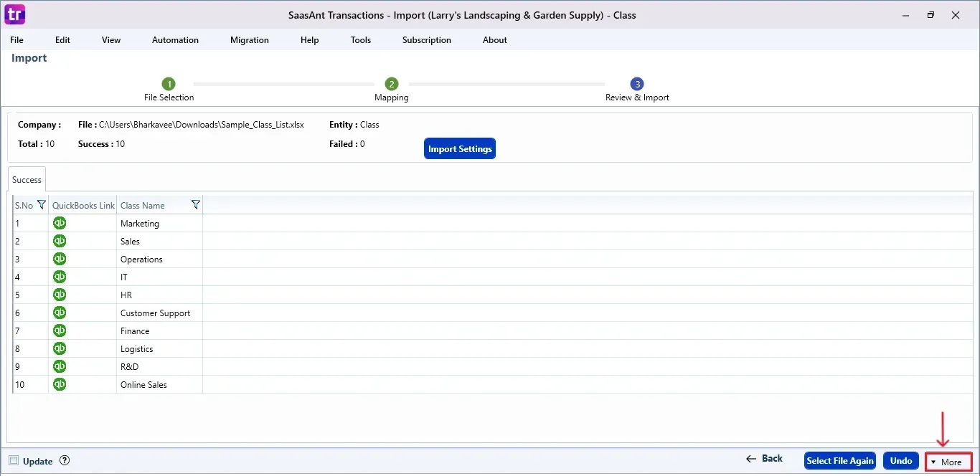Go Back to previous step
Screen dimensions: 980x476
(764, 459)
